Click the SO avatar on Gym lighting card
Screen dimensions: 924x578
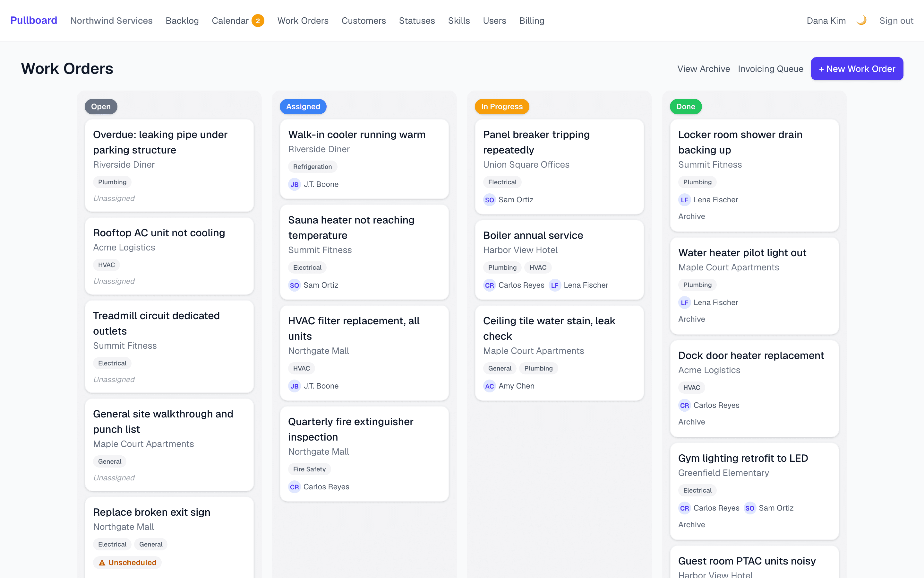click(750, 508)
